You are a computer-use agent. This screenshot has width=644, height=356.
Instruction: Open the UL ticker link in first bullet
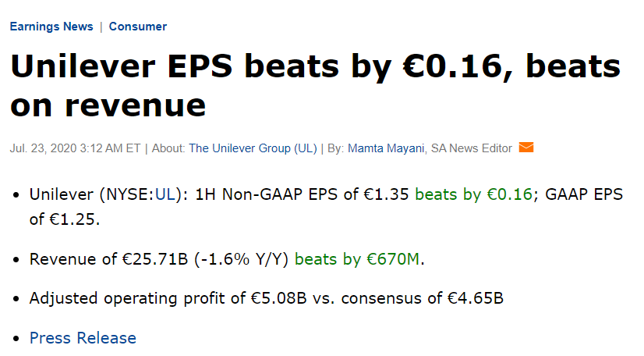click(x=165, y=195)
